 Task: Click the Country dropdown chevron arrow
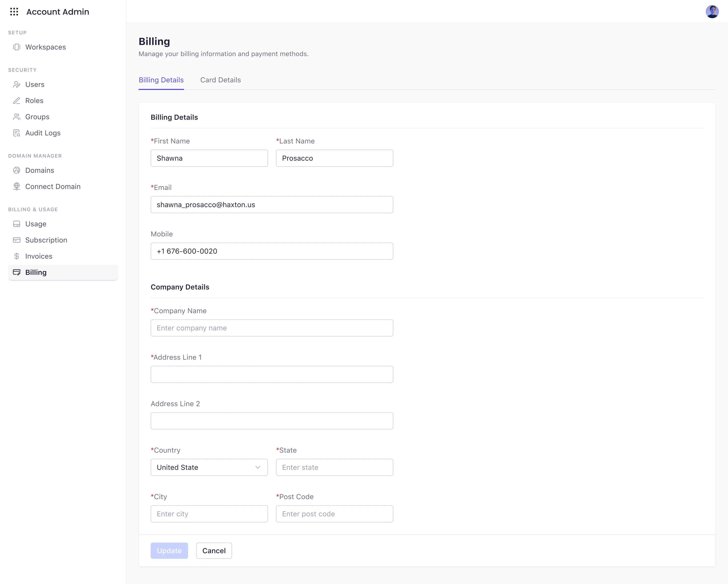tap(258, 467)
